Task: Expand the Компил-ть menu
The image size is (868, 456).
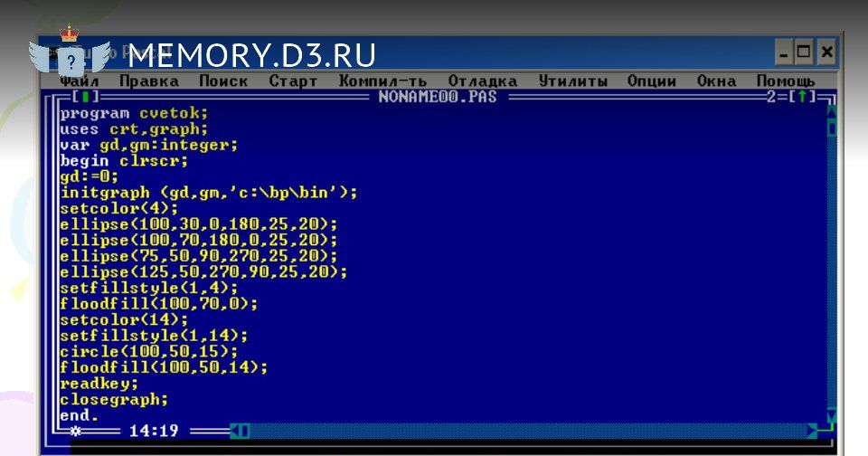Action: tap(382, 81)
